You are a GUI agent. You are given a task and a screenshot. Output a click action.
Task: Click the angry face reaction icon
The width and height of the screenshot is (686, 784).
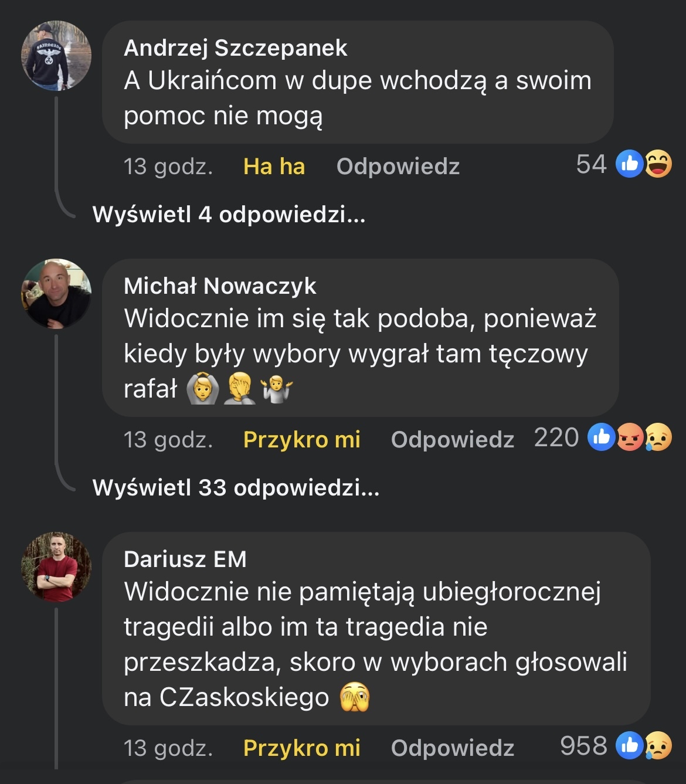coord(630,437)
